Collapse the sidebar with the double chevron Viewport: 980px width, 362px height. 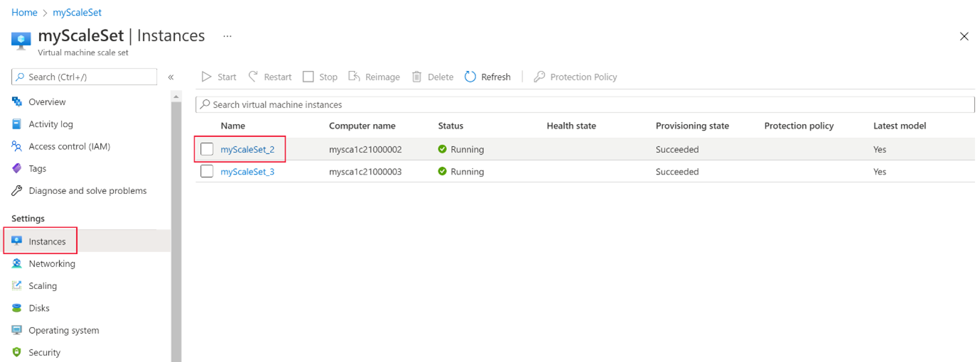171,77
